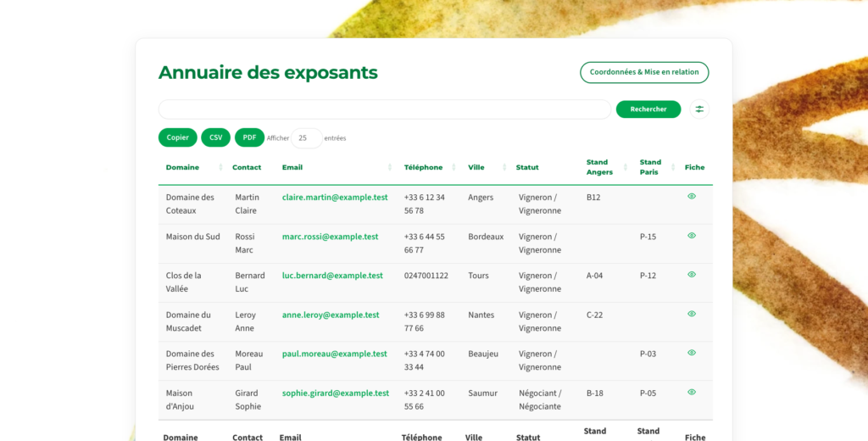The height and width of the screenshot is (441, 868).
Task: Select the cell 'Domaine des Pierres Dorées'
Action: 192,360
